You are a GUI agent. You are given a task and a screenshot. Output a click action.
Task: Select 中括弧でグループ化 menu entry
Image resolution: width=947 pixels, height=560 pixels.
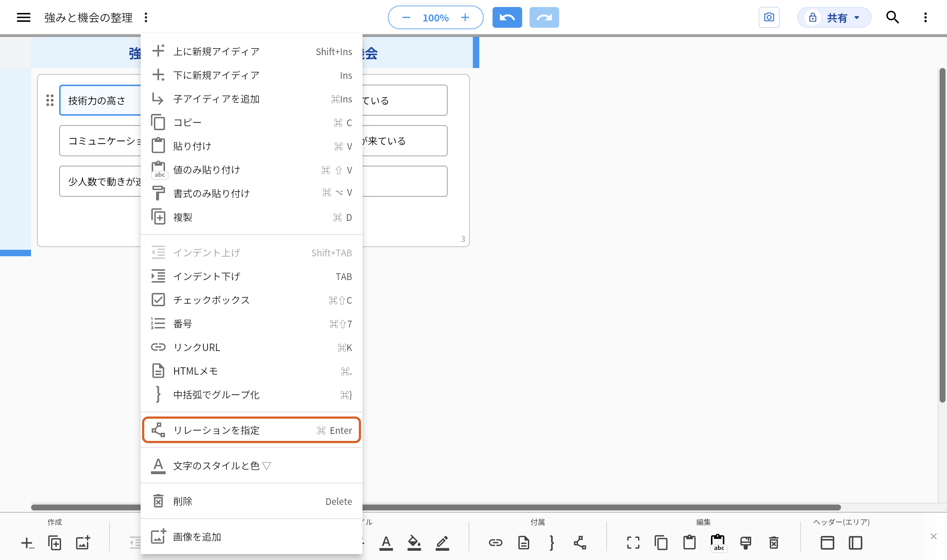tap(251, 395)
